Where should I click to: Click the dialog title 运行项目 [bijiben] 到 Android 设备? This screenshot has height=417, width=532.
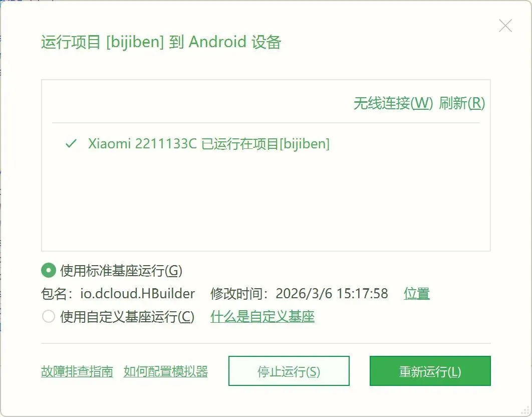(161, 42)
